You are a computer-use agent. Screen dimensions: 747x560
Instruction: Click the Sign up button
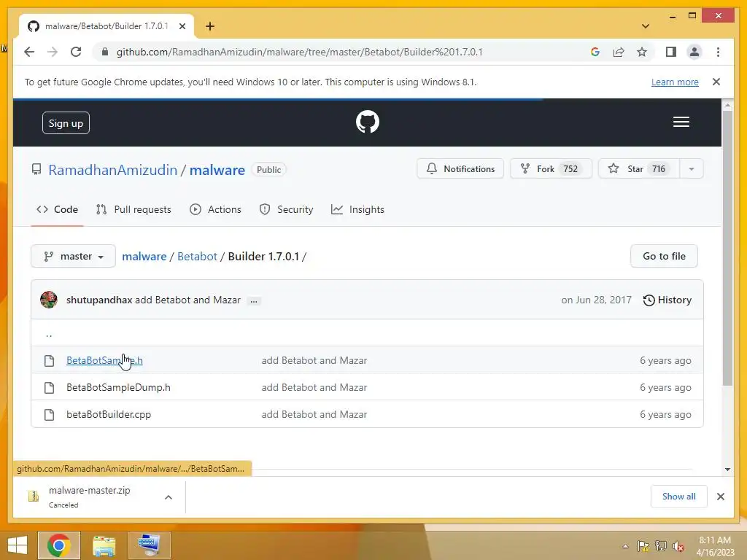point(66,122)
